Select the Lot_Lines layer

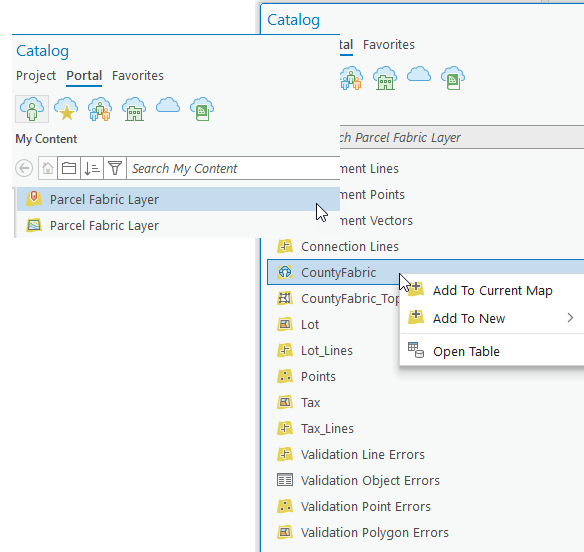tap(326, 350)
